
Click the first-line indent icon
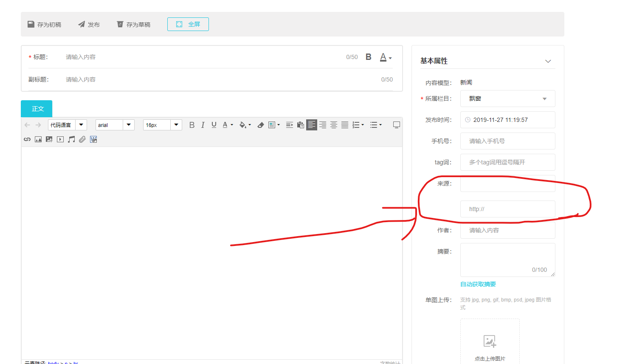tap(290, 125)
